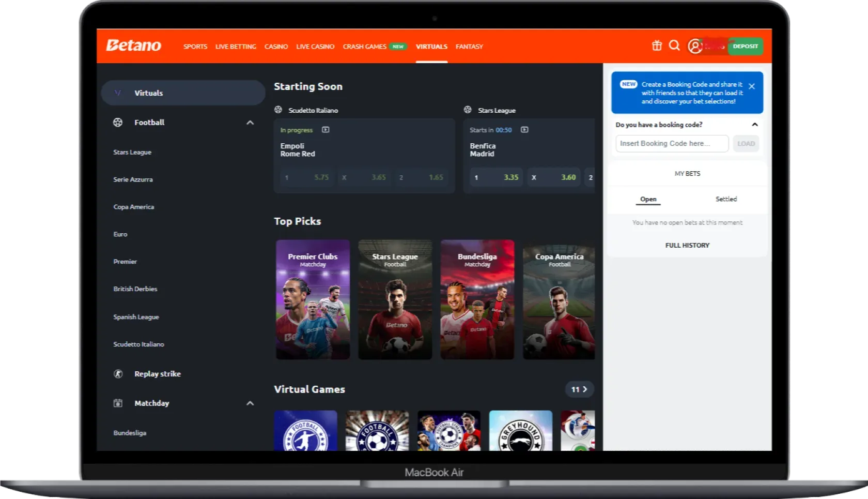This screenshot has width=868, height=499.
Task: Click the Betano logo
Action: point(133,46)
